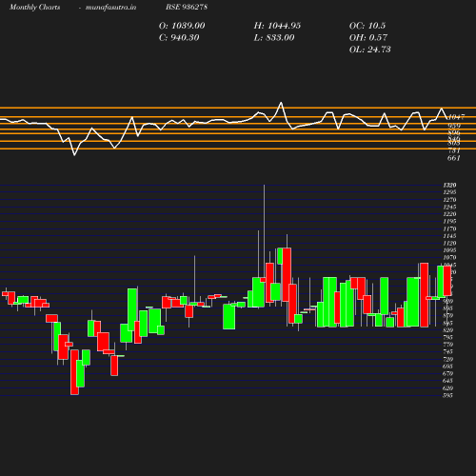This screenshot has height=476, width=476.
Task: Click the 1295 price axis label
Action: pos(449,192)
